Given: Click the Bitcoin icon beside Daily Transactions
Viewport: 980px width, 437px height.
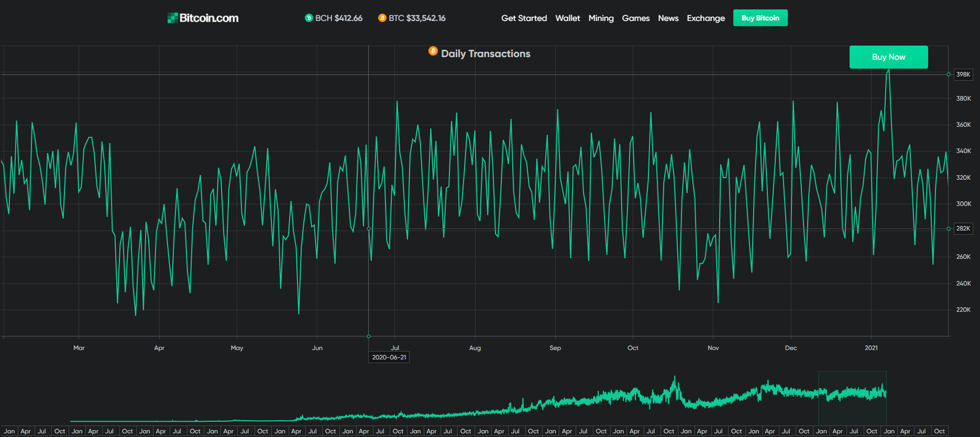Looking at the screenshot, I should click(x=433, y=51).
